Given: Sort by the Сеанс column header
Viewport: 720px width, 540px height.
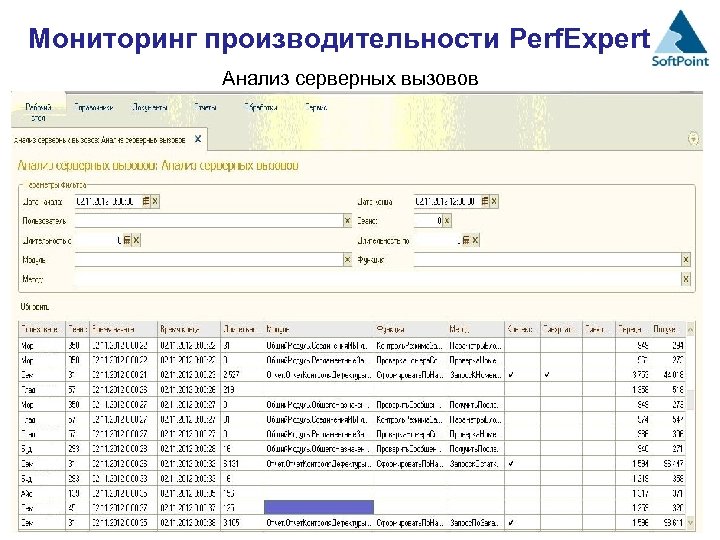Looking at the screenshot, I should pyautogui.click(x=78, y=329).
